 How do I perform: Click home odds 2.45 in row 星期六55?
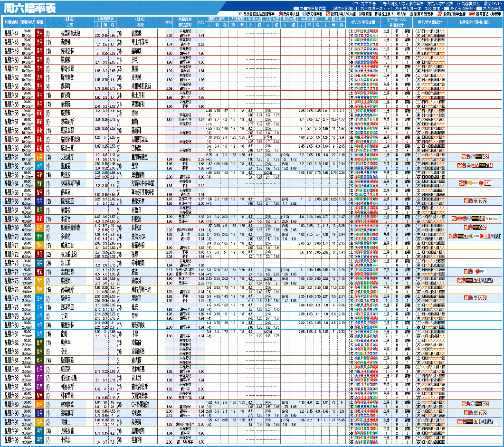(98, 106)
